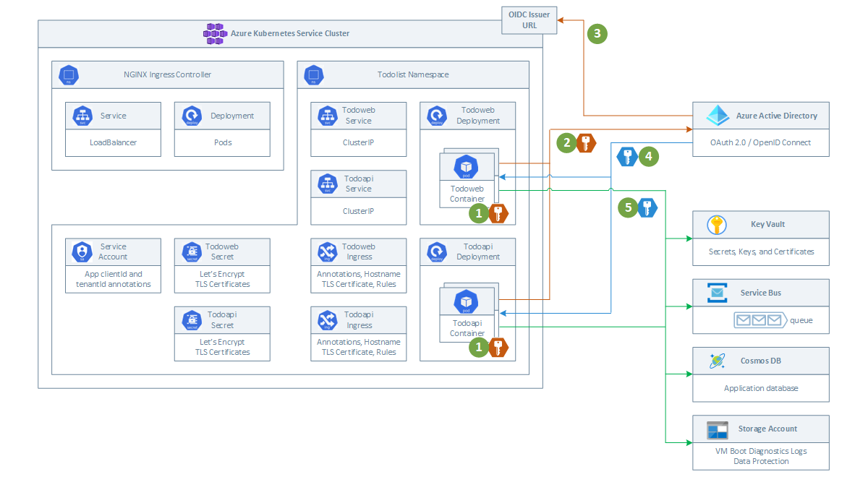Select the Cosmos DB planet icon
Image resolution: width=868 pixels, height=477 pixels.
pos(717,361)
